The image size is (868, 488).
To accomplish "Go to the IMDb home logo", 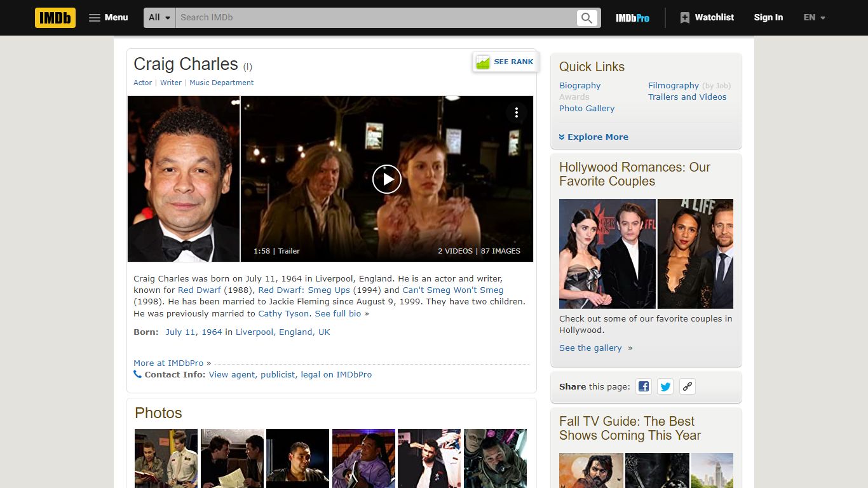I will coord(55,18).
